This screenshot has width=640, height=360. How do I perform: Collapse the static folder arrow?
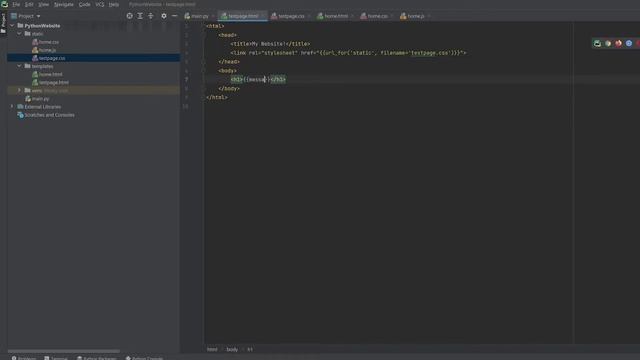coord(19,33)
